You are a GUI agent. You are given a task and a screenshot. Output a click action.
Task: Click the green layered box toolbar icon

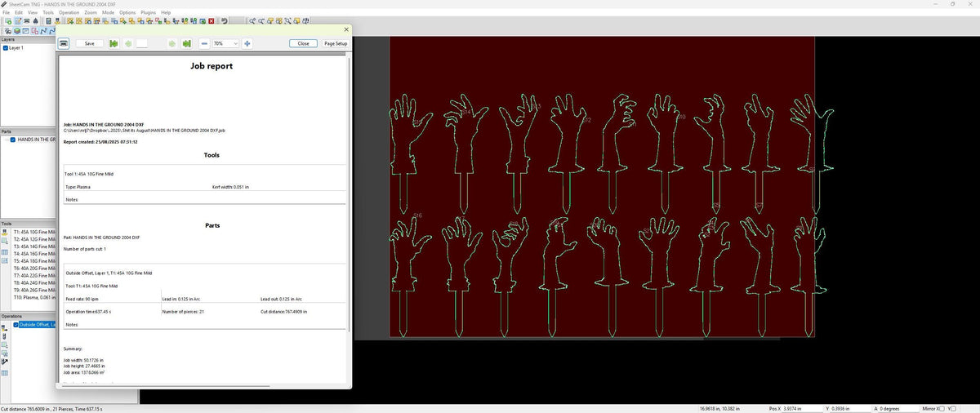(x=17, y=31)
